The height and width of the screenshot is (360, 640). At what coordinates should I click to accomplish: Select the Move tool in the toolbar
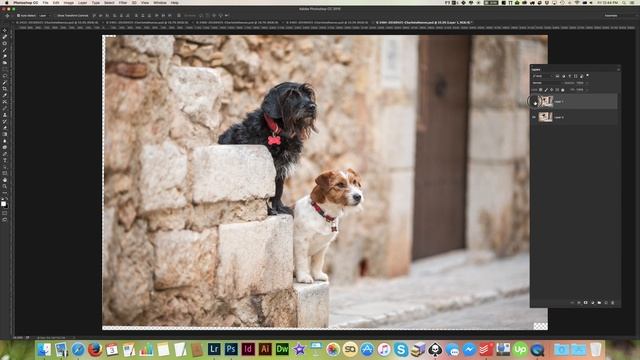pos(4,30)
